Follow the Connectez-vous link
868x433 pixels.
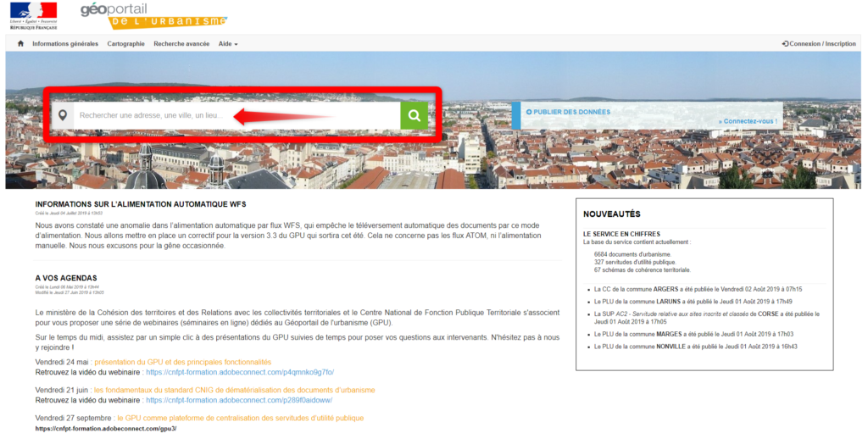pyautogui.click(x=749, y=121)
